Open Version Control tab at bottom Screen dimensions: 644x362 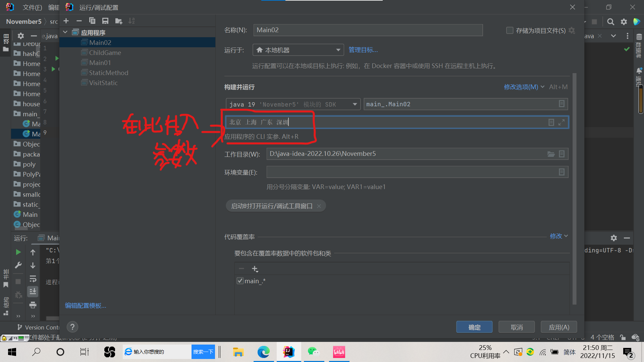point(38,327)
